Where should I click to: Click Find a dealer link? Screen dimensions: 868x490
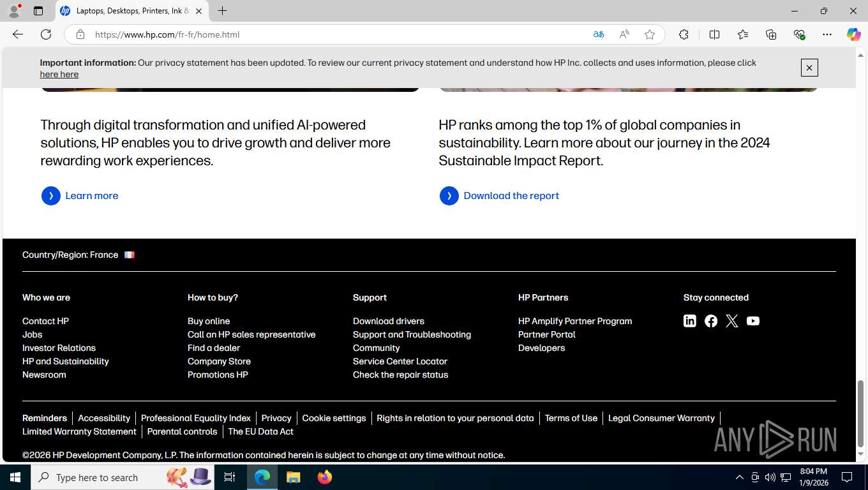pyautogui.click(x=214, y=348)
